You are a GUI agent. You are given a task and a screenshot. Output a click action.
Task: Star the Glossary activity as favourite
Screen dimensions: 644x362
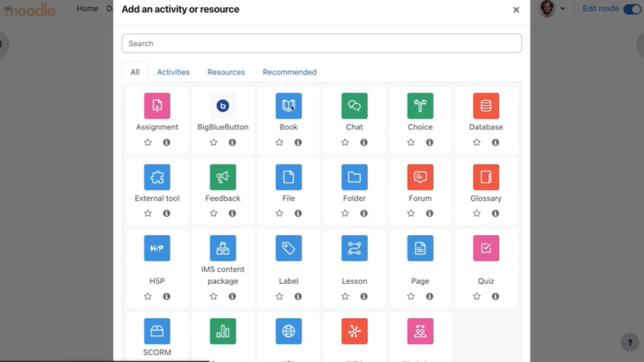point(476,213)
